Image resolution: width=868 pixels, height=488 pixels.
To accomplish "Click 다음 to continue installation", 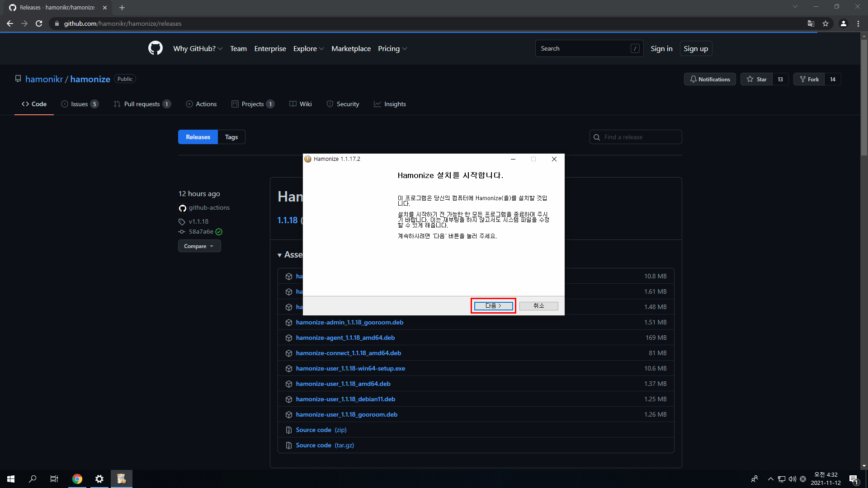I will (x=493, y=306).
